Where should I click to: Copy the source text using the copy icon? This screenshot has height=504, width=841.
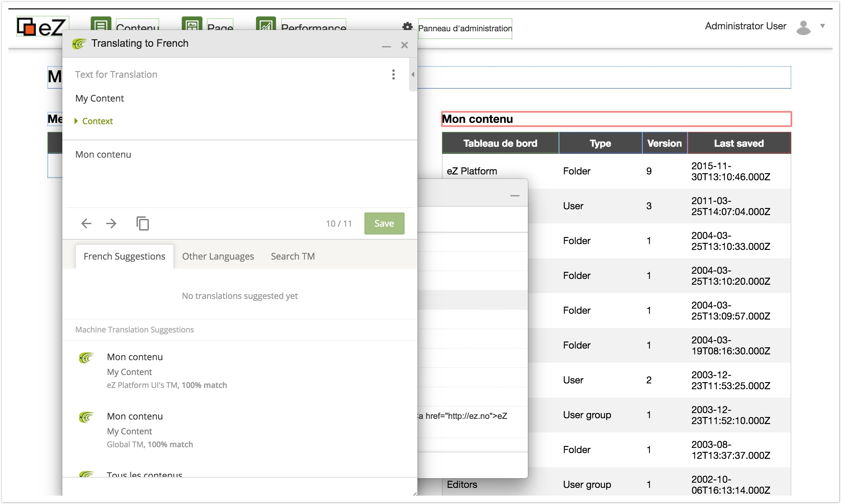142,223
